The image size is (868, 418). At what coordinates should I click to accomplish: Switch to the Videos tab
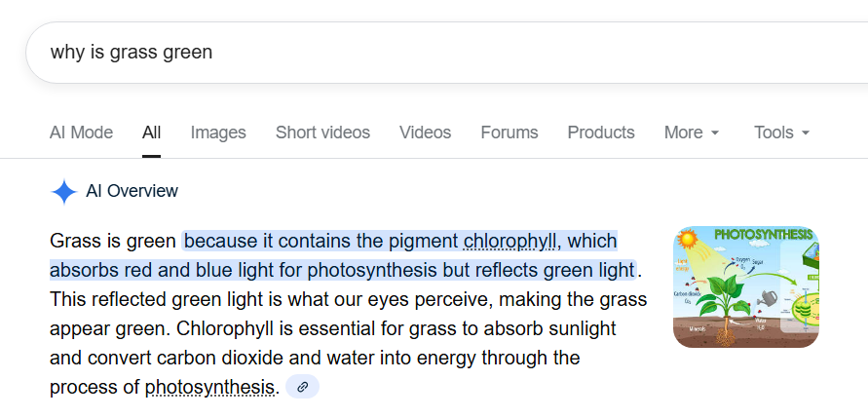coord(425,133)
